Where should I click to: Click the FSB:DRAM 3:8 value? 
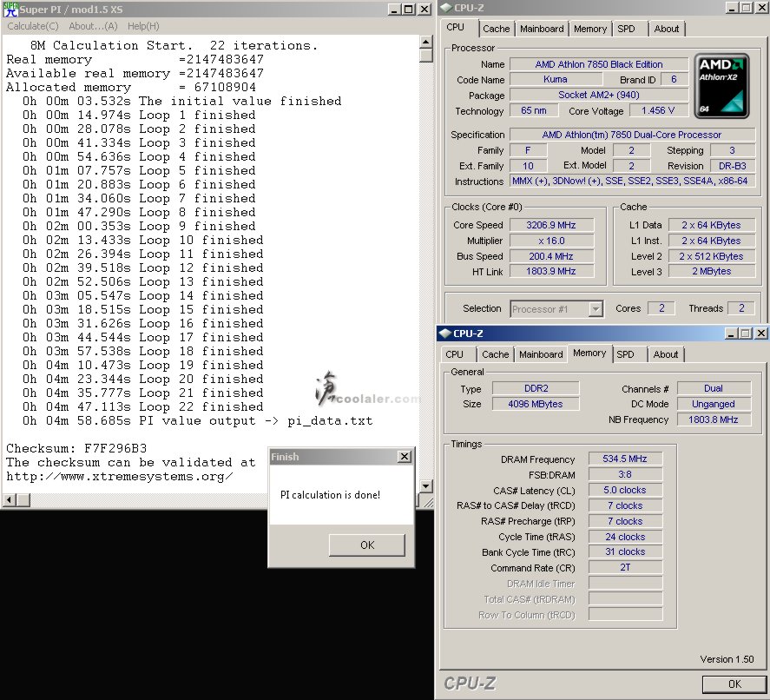625,474
